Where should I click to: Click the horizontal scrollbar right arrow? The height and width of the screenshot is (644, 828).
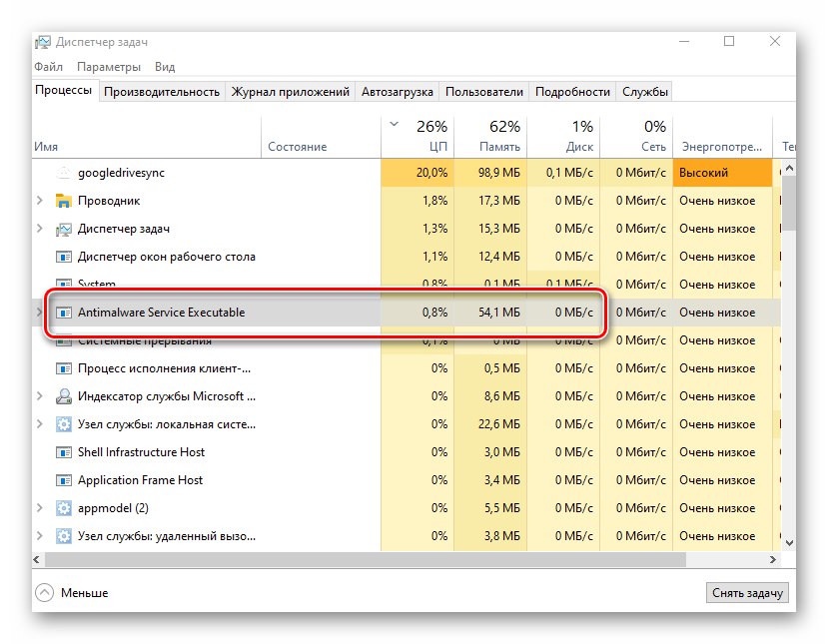pos(772,559)
